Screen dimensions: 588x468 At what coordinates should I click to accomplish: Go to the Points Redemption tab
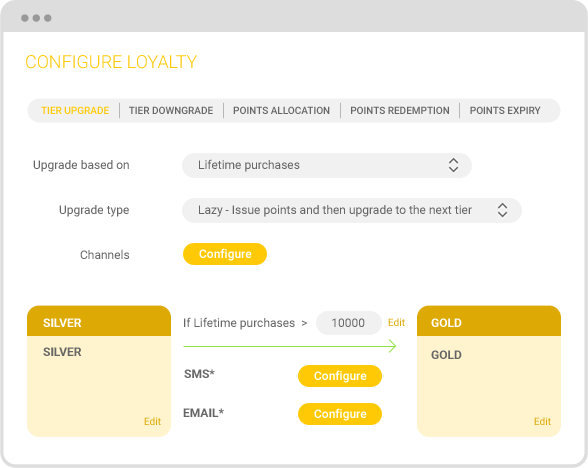[400, 111]
